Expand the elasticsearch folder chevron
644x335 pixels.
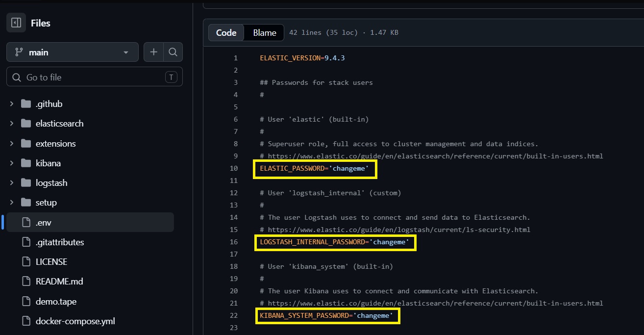click(12, 124)
